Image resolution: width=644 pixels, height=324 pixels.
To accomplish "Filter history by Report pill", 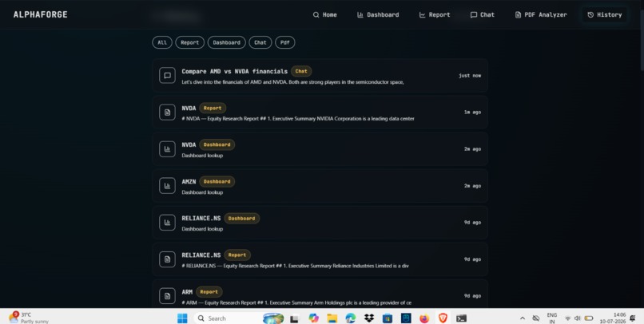I will click(189, 42).
